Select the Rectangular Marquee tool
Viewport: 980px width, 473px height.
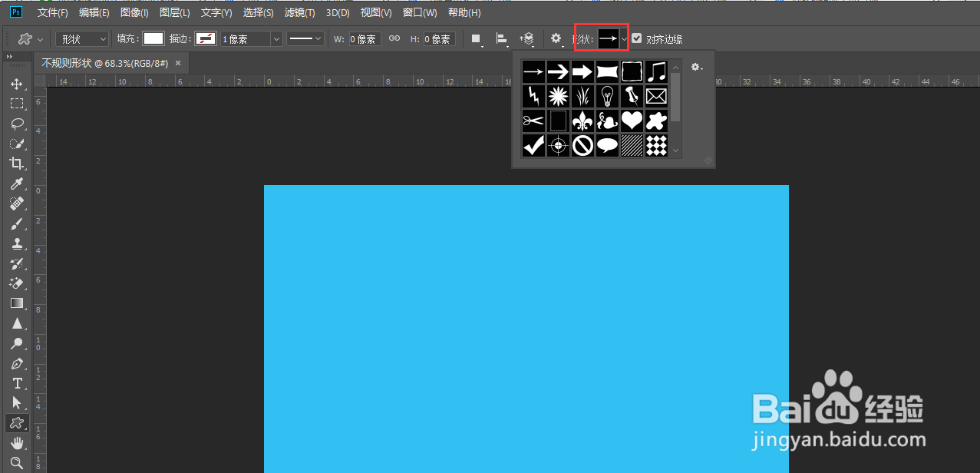coord(17,104)
